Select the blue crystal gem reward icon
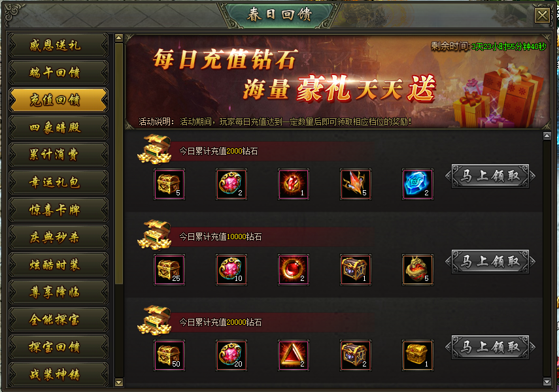This screenshot has height=392, width=559. pyautogui.click(x=418, y=184)
